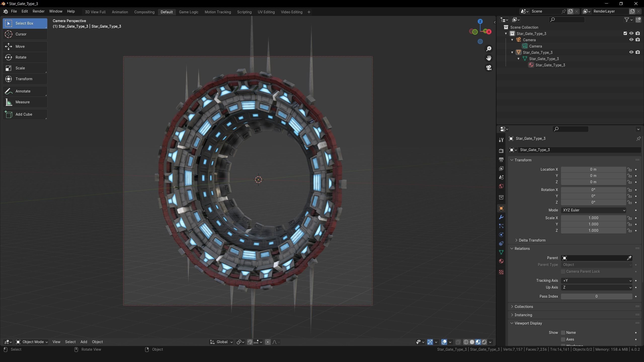Switch to the UV Editing workspace tab
Image resolution: width=644 pixels, height=362 pixels.
266,12
